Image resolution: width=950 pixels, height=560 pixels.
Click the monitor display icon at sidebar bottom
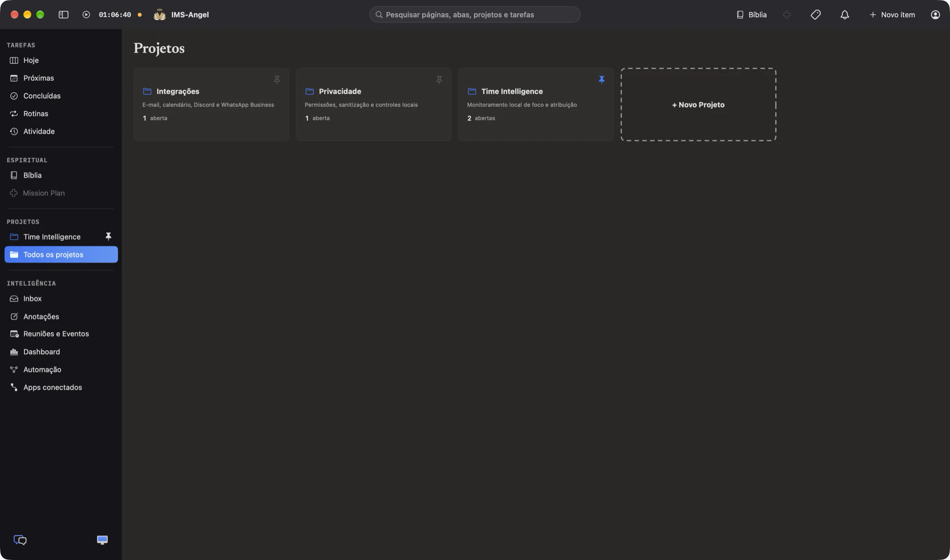click(102, 540)
